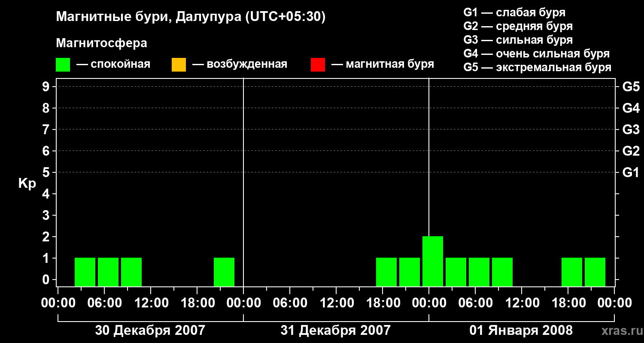644x343 pixels.
Task: Click the 'G5 — экстремальная буря' legend line
Action: 537,67
